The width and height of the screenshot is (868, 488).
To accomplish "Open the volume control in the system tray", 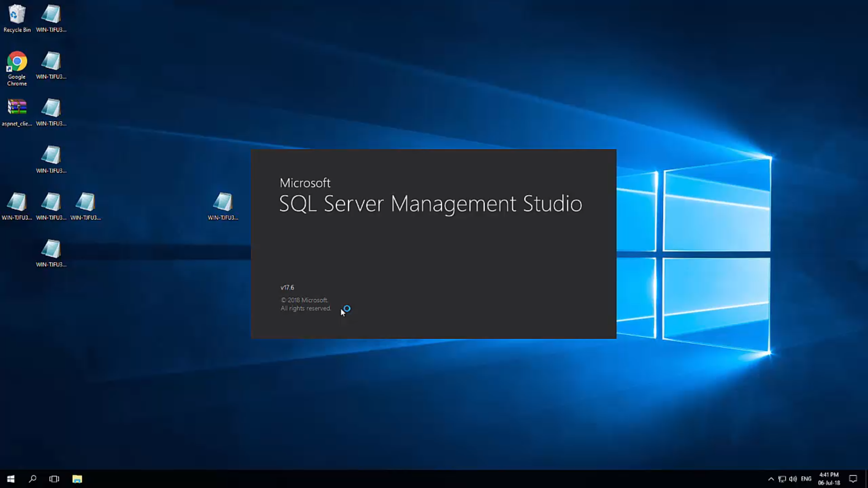I will (793, 479).
